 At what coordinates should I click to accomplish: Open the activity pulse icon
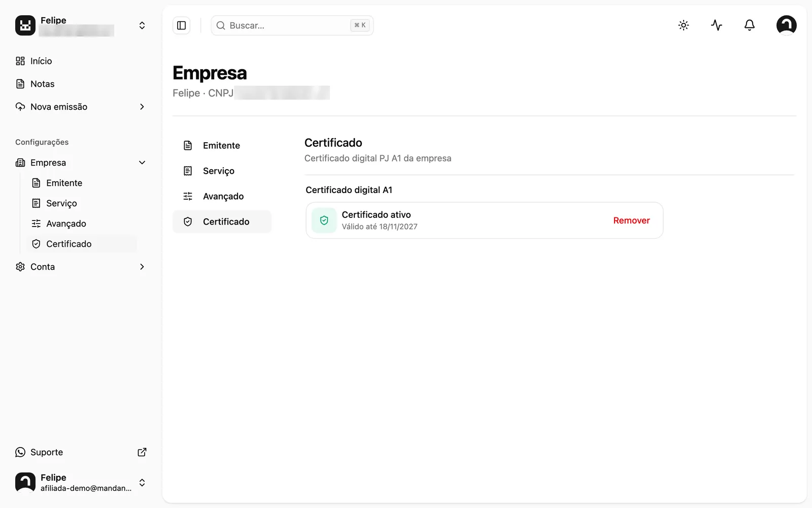717,25
